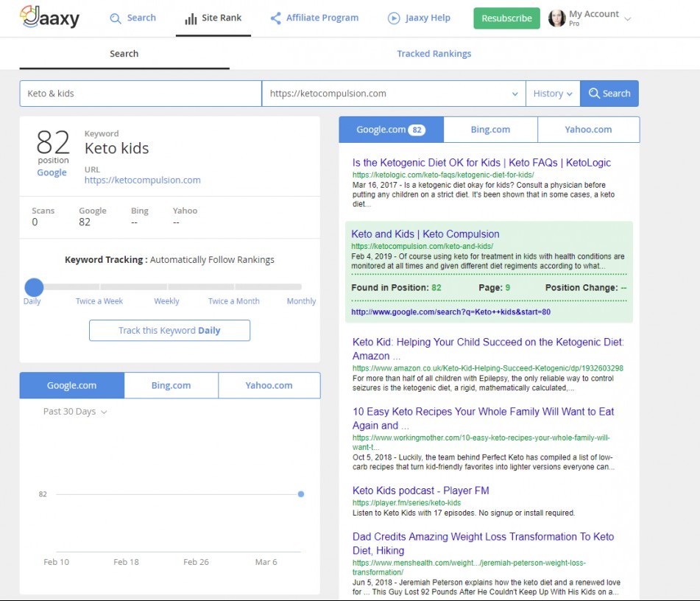This screenshot has width=700, height=601.
Task: Click the Jaaxy logo
Action: pyautogui.click(x=49, y=17)
